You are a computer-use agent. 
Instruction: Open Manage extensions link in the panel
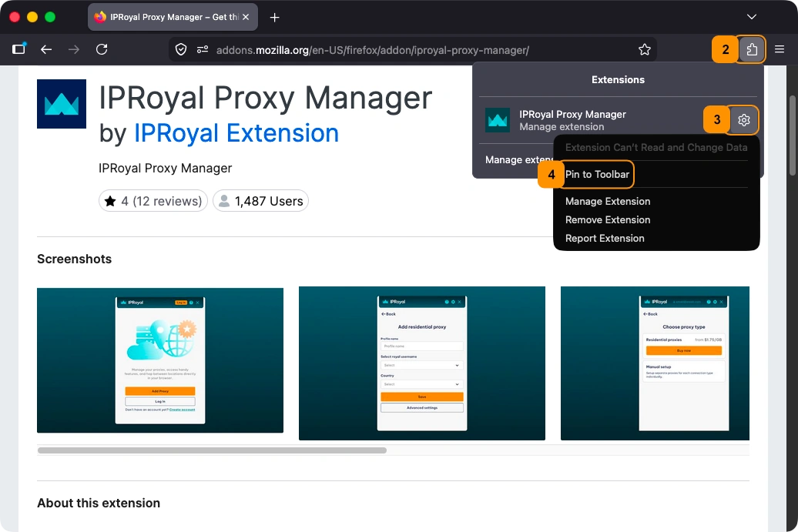click(x=518, y=159)
